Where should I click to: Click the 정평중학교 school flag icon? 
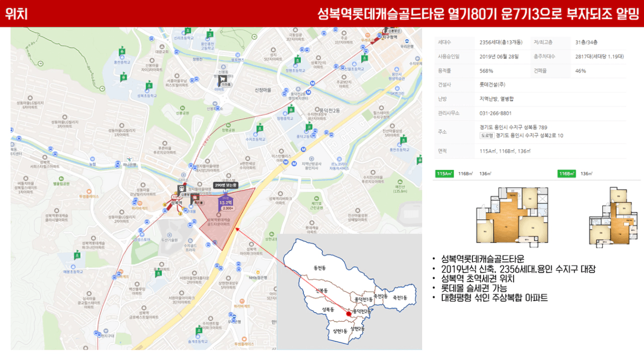coord(290,110)
